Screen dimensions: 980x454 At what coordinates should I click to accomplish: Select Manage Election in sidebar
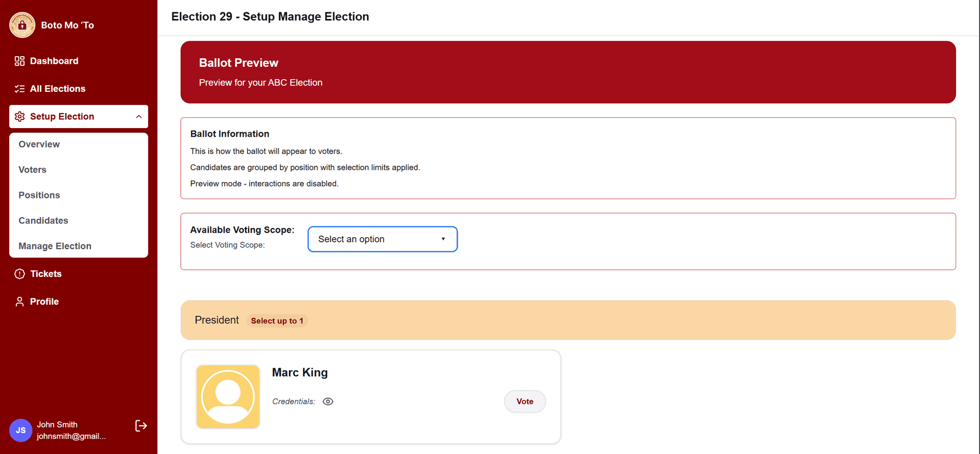click(x=55, y=246)
